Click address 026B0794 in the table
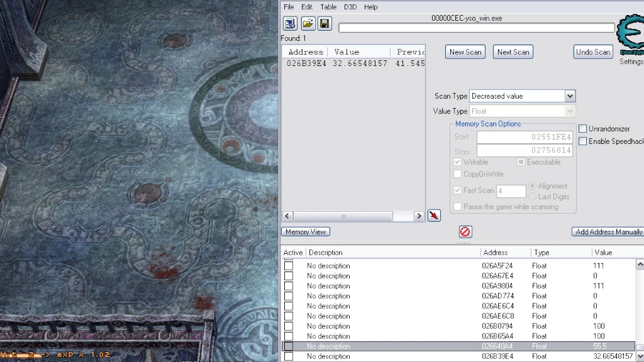This screenshot has height=362, width=644. pos(497,326)
